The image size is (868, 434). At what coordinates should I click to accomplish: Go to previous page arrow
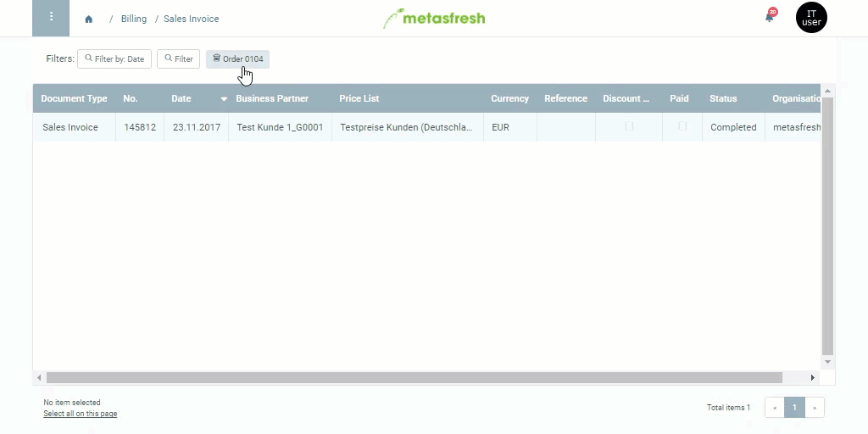pos(775,408)
